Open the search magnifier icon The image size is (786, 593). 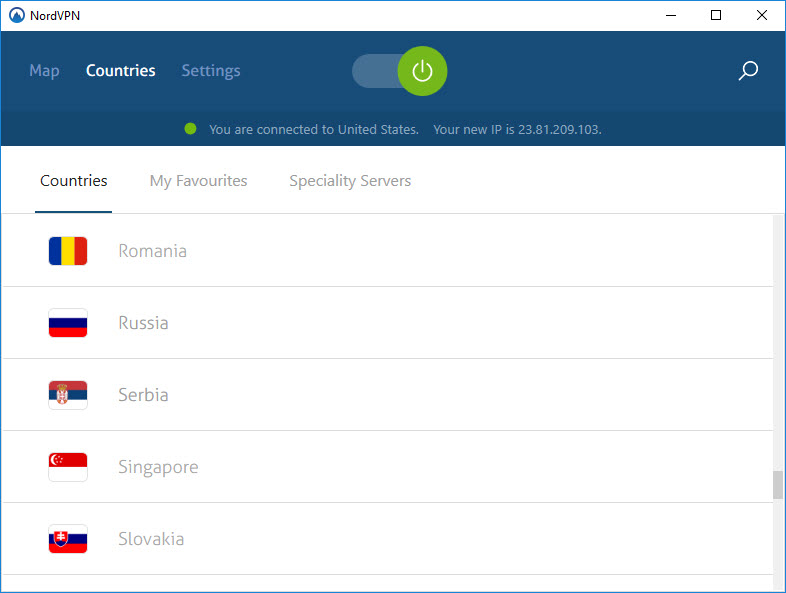(x=748, y=71)
